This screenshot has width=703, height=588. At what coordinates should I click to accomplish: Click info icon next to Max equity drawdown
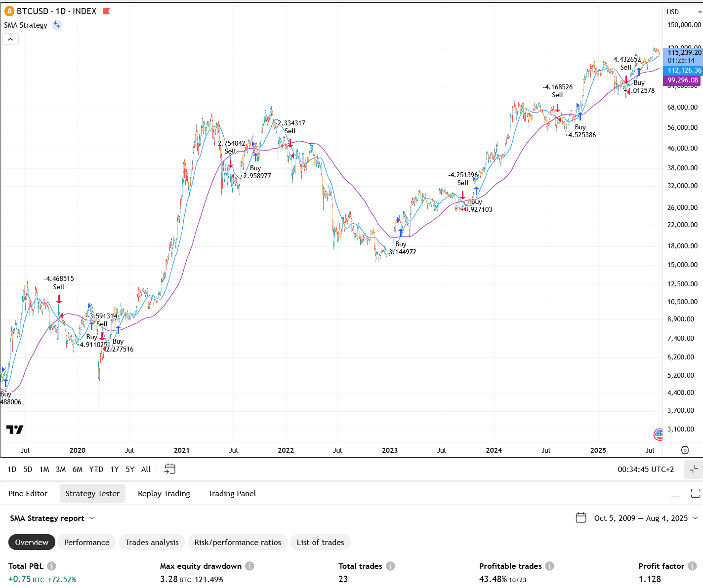point(249,566)
